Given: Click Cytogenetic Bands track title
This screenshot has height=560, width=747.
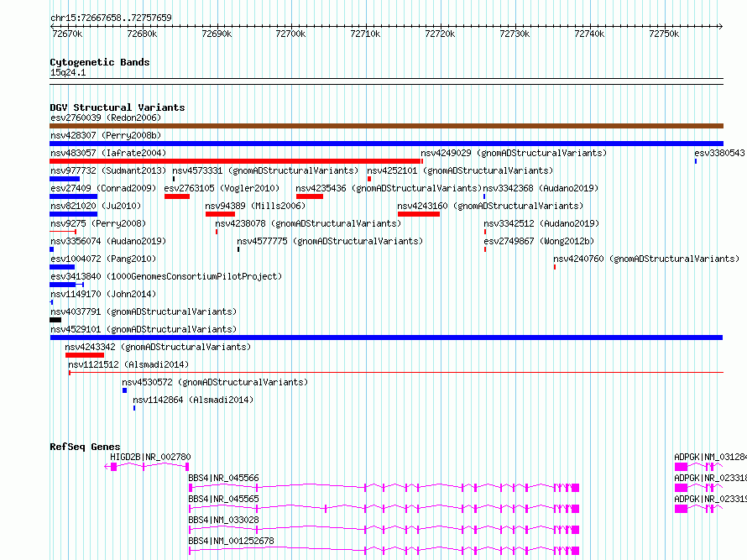Looking at the screenshot, I should [x=100, y=62].
